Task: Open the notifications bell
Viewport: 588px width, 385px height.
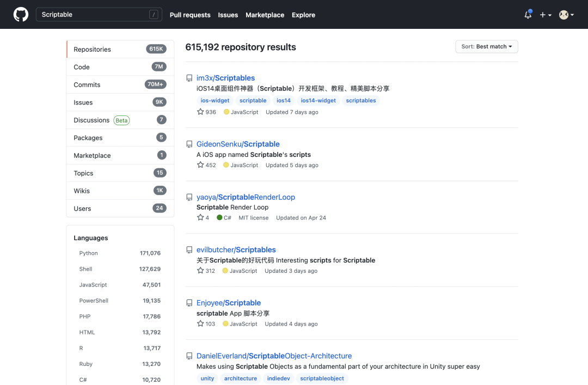Action: [x=528, y=15]
